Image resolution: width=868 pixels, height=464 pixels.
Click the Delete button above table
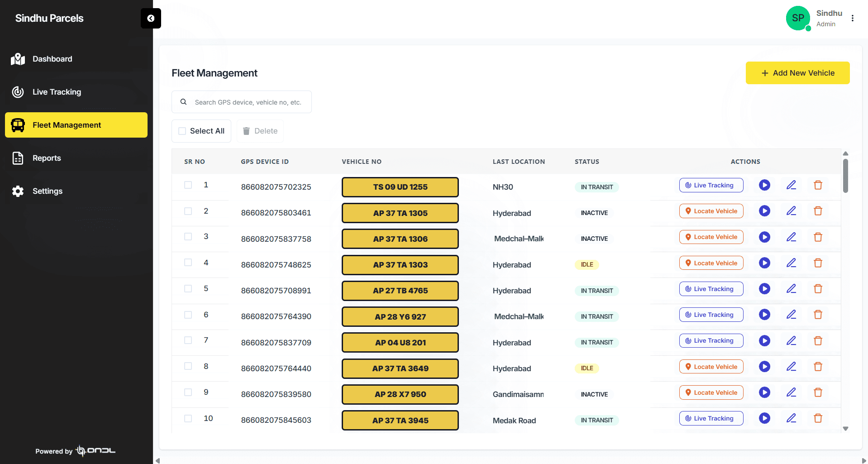(x=260, y=131)
